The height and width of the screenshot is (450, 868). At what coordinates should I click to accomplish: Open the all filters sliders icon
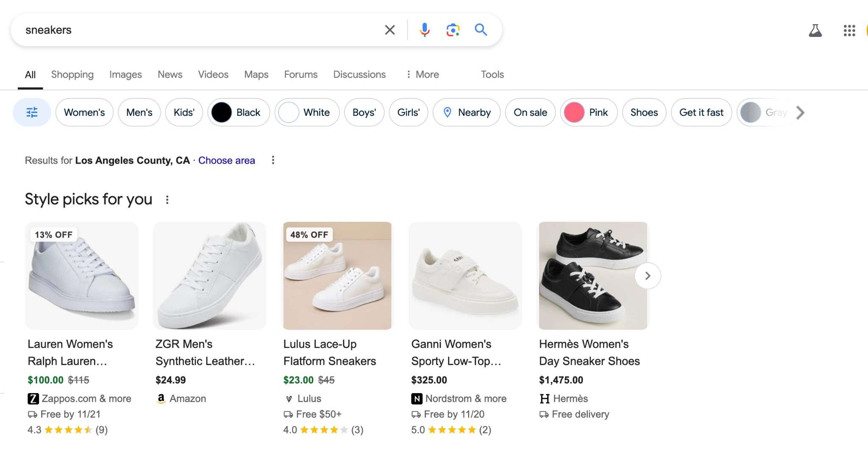tap(32, 112)
